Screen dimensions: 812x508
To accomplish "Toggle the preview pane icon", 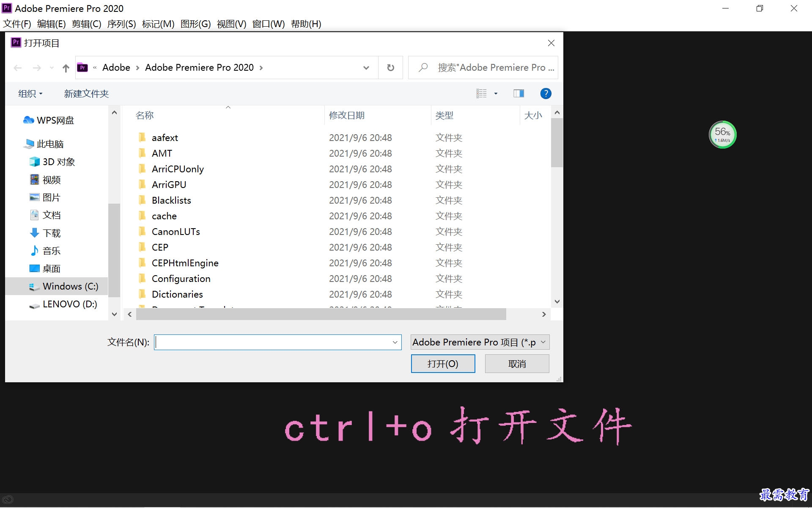I will (518, 94).
